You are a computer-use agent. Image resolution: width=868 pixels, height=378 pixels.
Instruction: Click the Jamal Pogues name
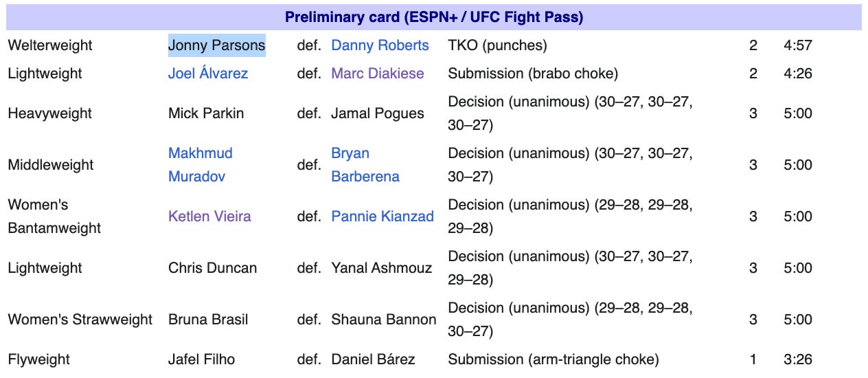[x=378, y=113]
